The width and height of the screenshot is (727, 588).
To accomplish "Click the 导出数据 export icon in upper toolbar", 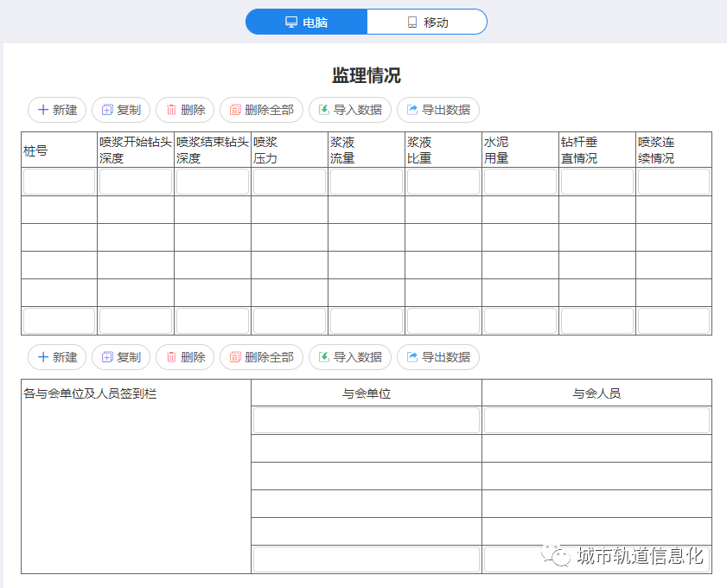I will [x=412, y=110].
